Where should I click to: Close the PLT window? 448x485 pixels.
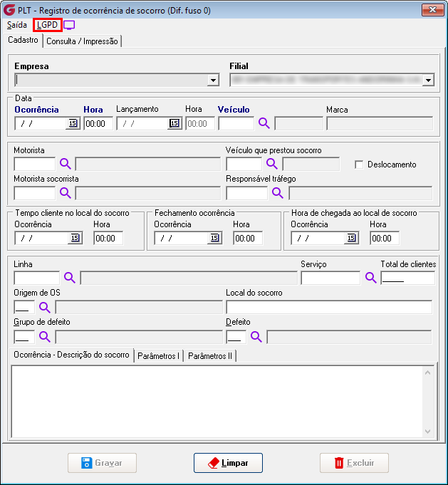pyautogui.click(x=432, y=10)
